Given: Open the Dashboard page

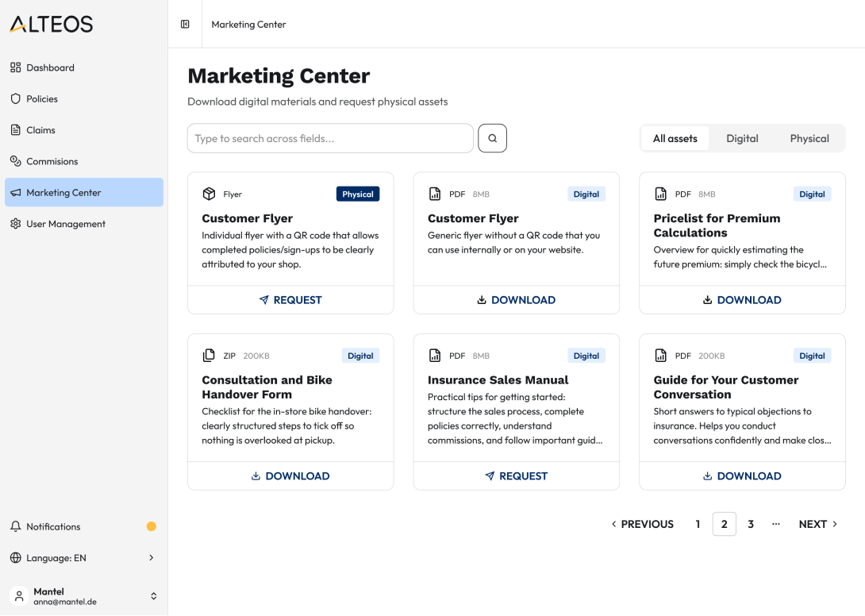Looking at the screenshot, I should [84, 67].
